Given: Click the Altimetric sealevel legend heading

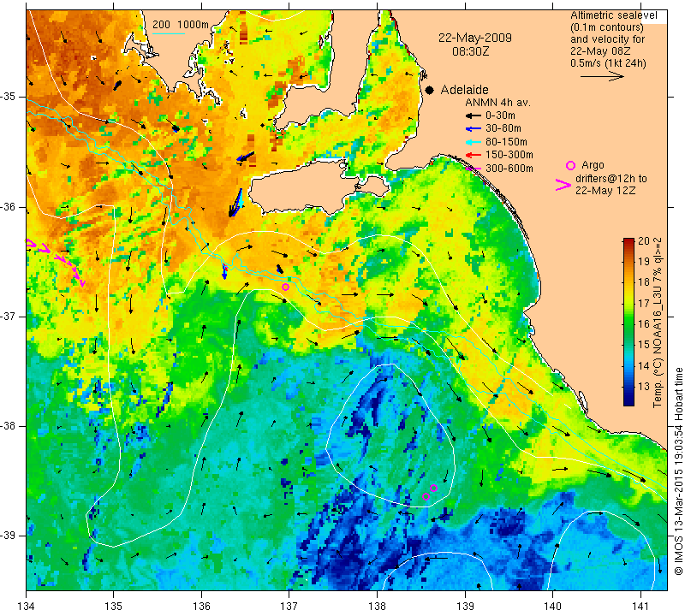Looking at the screenshot, I should 613,15.
